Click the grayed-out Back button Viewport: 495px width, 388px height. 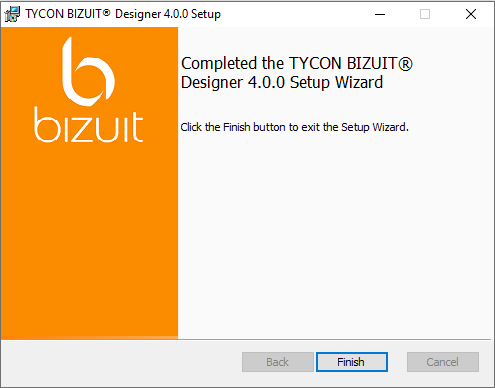tap(278, 362)
